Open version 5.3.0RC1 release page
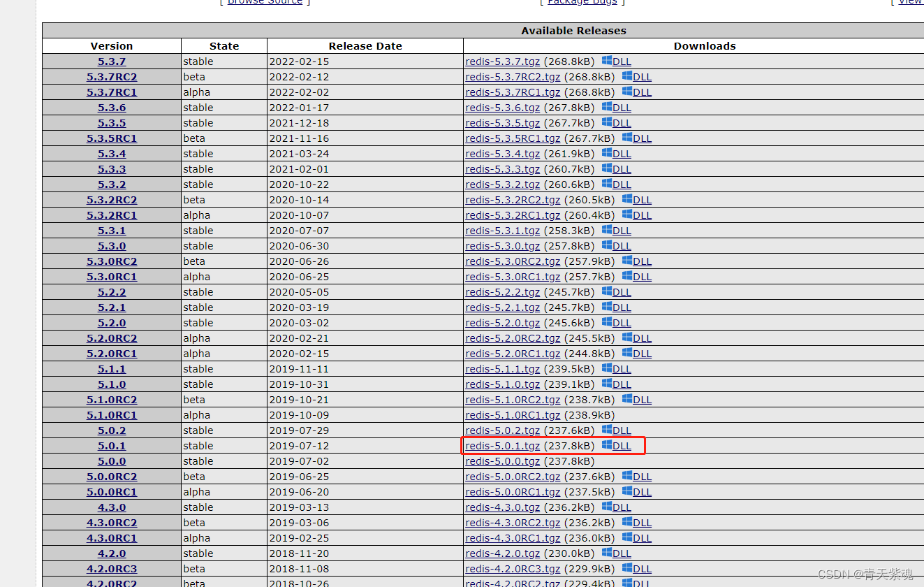The height and width of the screenshot is (587, 924). [x=112, y=277]
